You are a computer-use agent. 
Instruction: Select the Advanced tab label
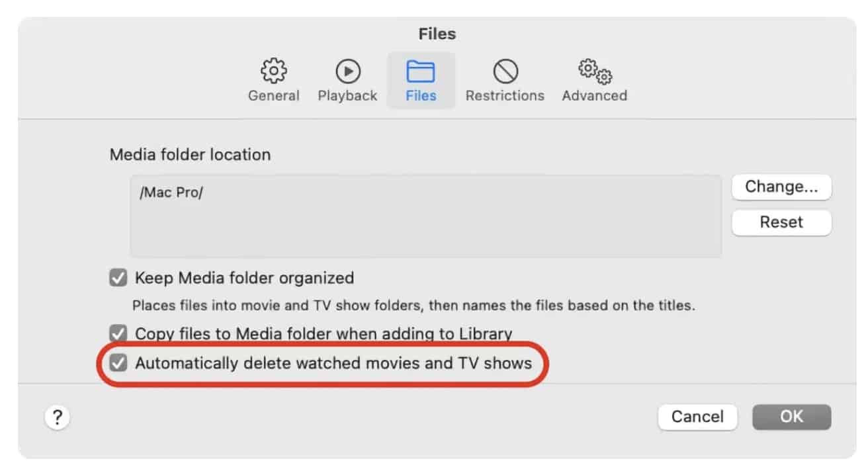click(x=594, y=96)
